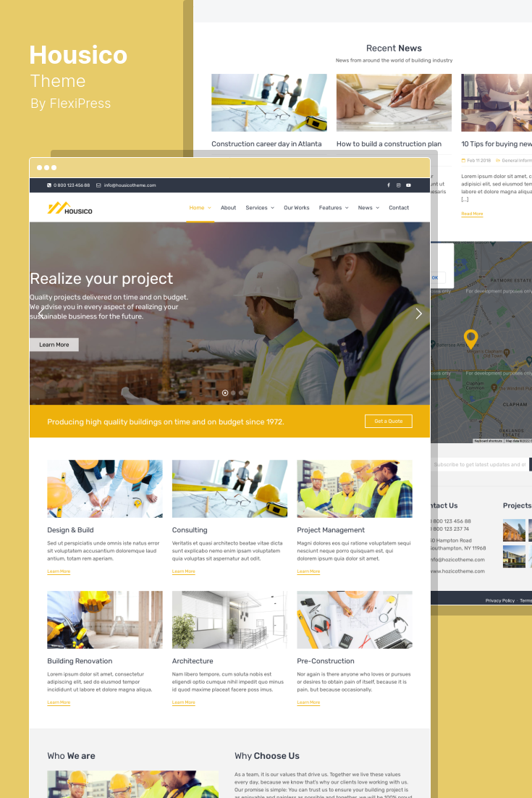
Task: Click the yellow map pin marker
Action: click(471, 339)
